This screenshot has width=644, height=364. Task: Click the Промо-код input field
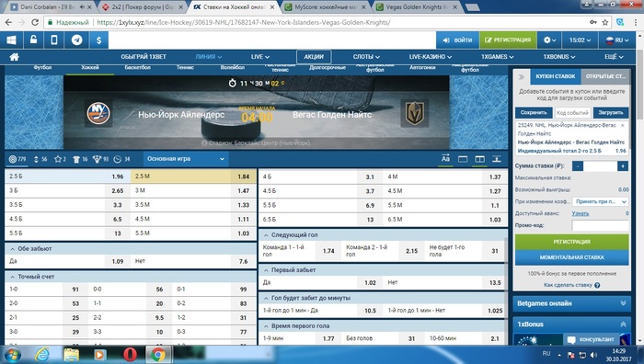(600, 225)
